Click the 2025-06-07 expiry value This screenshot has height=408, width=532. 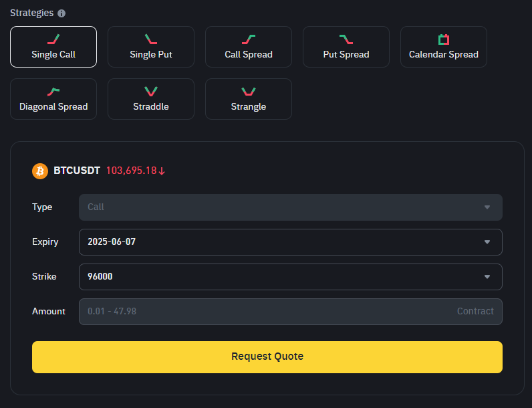point(112,241)
